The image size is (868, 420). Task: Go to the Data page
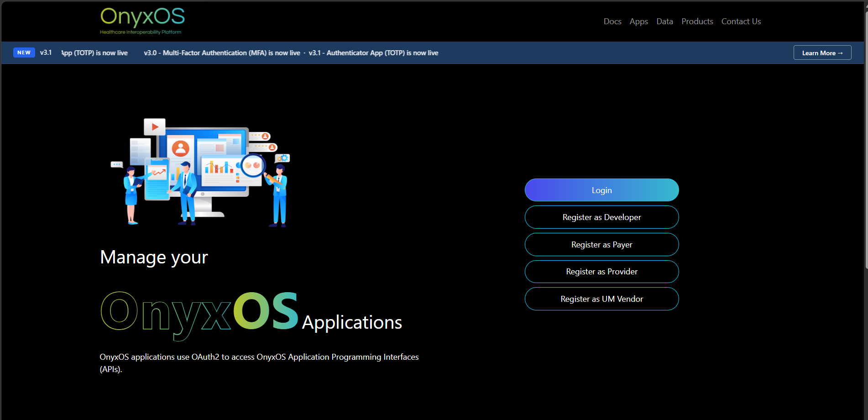click(664, 21)
